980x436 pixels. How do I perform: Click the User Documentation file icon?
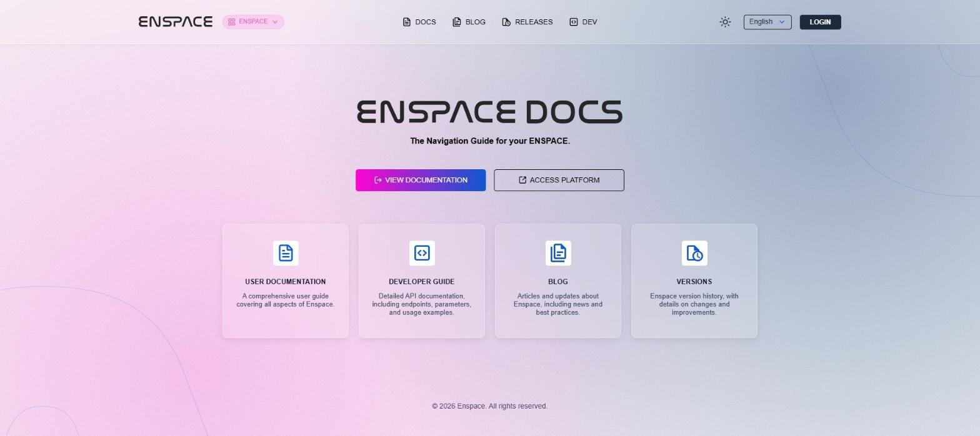(x=286, y=253)
